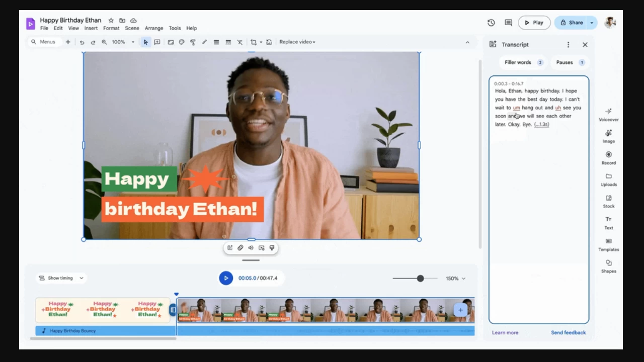Screen dimensions: 644x362
Task: Click the Play button in header
Action: 534,23
